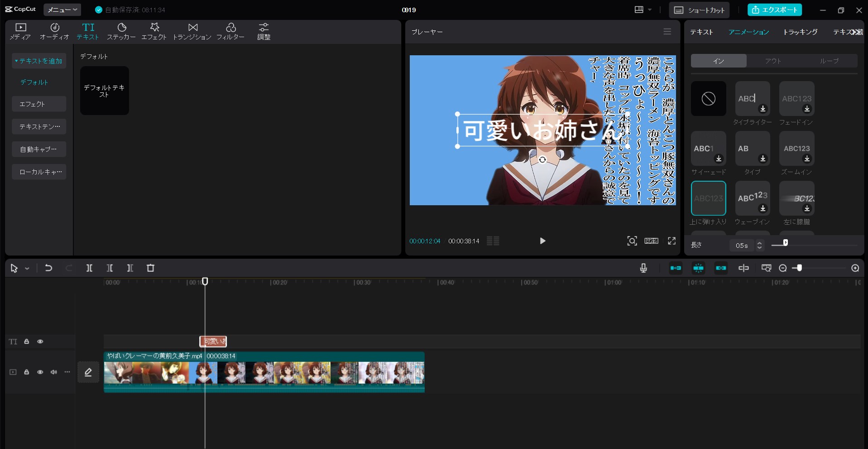Click the timeline zoom-out minus icon
The image size is (868, 449).
tap(783, 268)
